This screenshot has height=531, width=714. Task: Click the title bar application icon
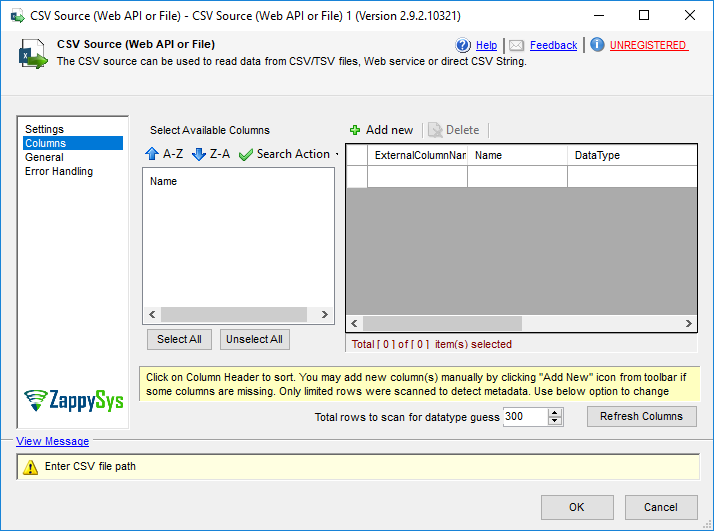pyautogui.click(x=18, y=16)
